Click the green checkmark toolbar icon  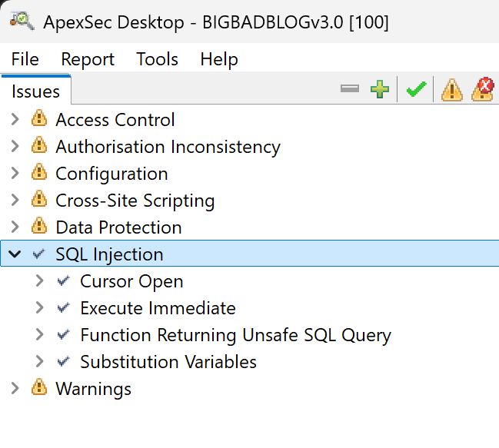pyautogui.click(x=416, y=89)
